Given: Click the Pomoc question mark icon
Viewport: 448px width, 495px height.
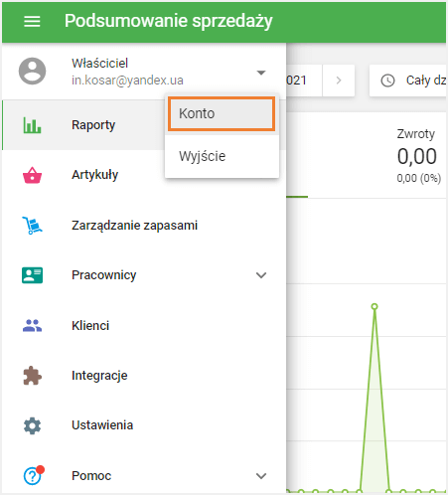Looking at the screenshot, I should click(x=33, y=475).
